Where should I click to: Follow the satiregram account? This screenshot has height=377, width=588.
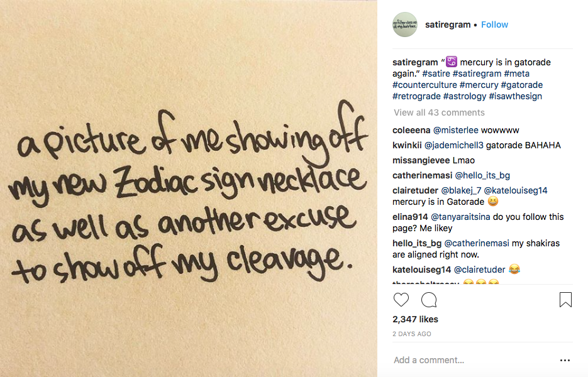pyautogui.click(x=495, y=25)
